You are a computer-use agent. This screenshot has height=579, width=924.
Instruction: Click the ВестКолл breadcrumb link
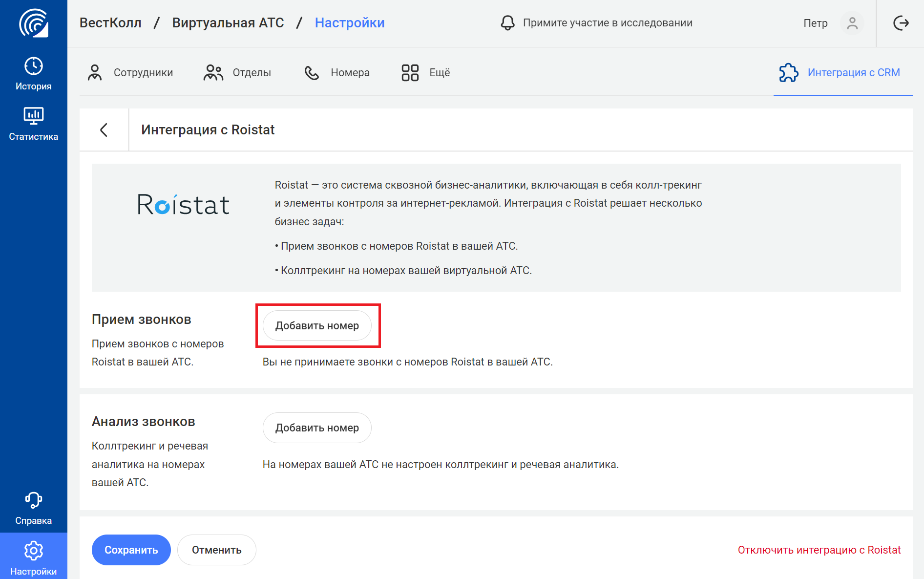[110, 22]
